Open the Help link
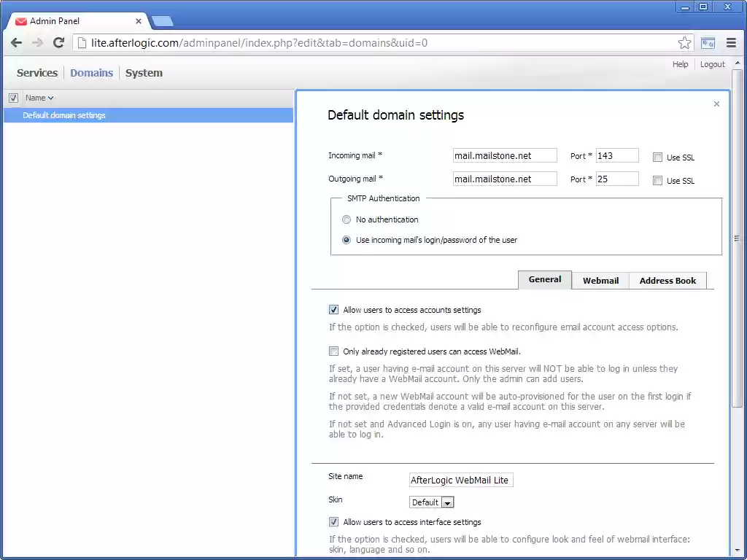This screenshot has height=560, width=747. point(680,64)
